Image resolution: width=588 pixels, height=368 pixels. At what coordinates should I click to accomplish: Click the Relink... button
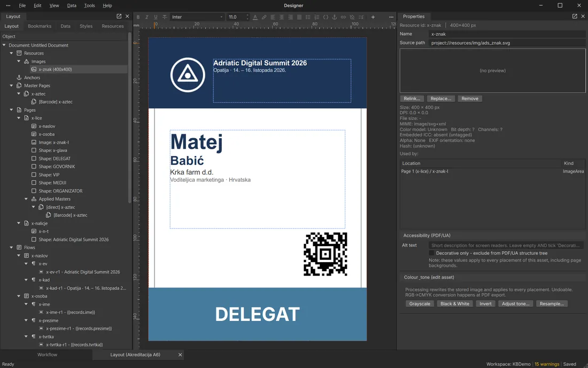(x=412, y=98)
